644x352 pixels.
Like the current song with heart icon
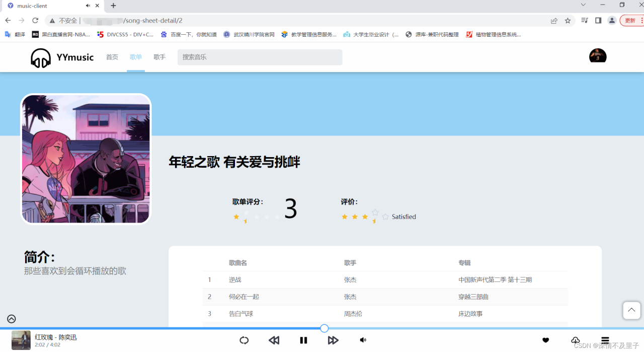(545, 340)
